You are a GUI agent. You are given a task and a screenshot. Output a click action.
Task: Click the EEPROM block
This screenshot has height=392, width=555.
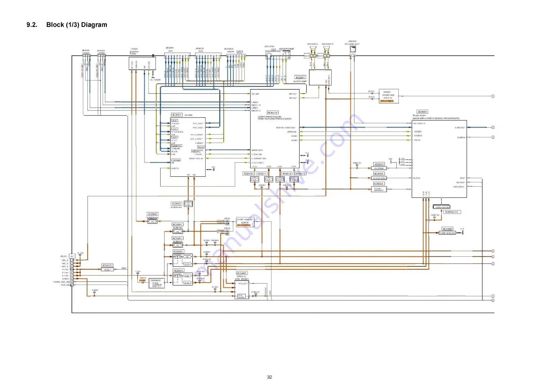click(x=379, y=168)
